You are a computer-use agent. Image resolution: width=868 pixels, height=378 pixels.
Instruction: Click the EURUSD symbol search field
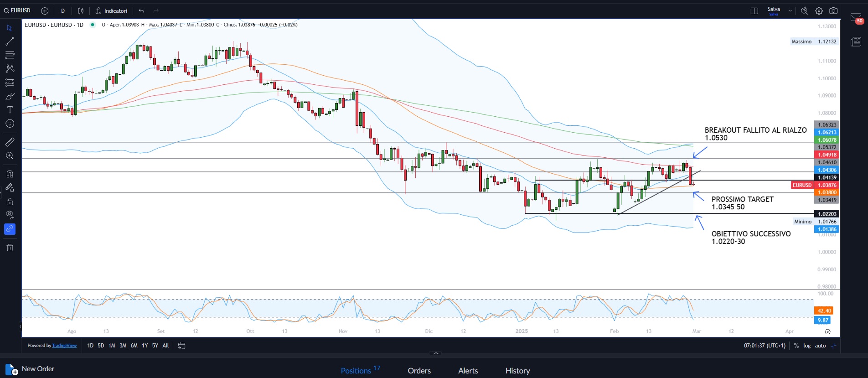(18, 10)
